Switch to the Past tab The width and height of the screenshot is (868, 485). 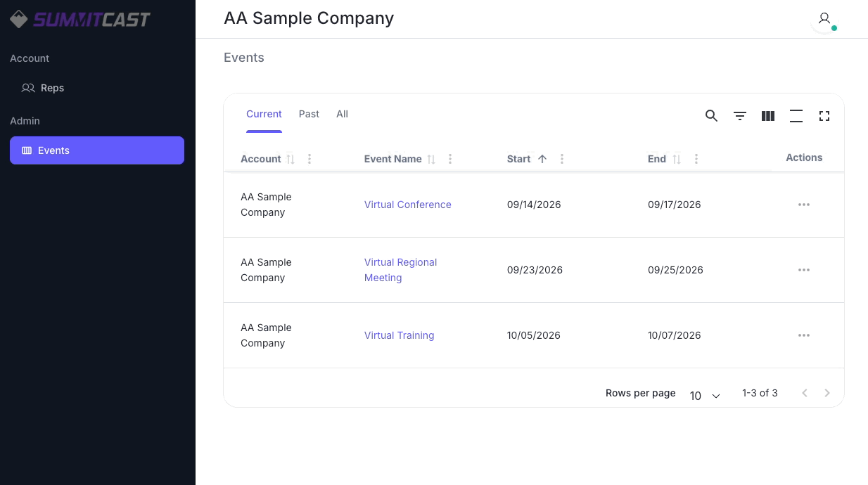[x=309, y=114]
